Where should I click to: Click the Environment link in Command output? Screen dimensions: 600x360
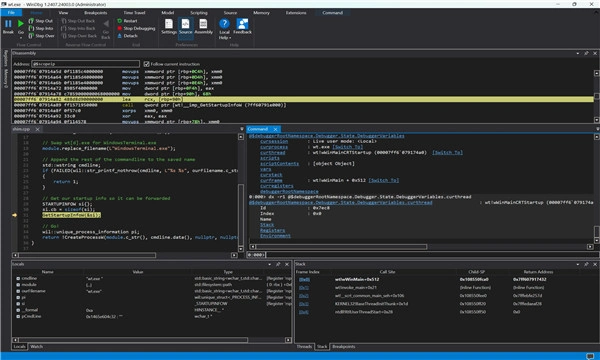click(x=275, y=236)
